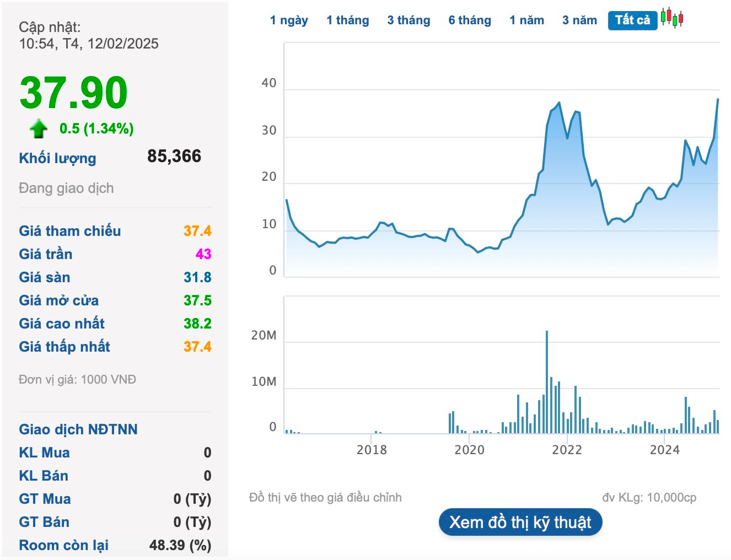Click the 'Room còn lại' label
The height and width of the screenshot is (560, 731).
tap(63, 545)
